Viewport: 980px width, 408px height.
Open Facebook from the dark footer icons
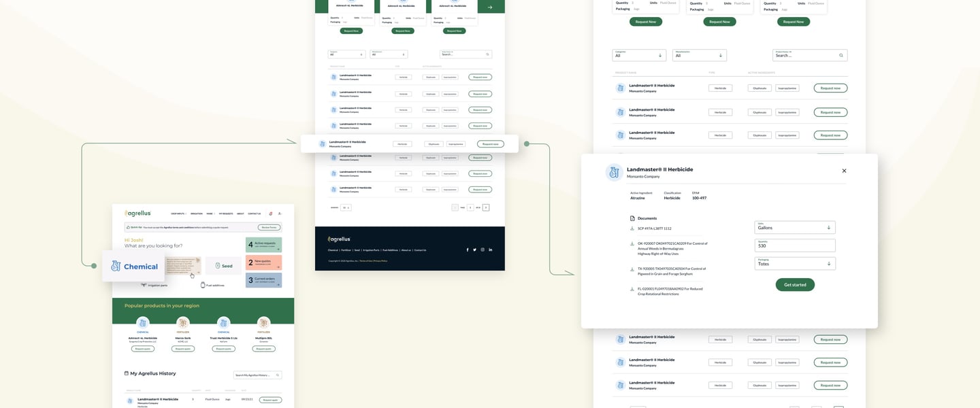[x=468, y=250]
